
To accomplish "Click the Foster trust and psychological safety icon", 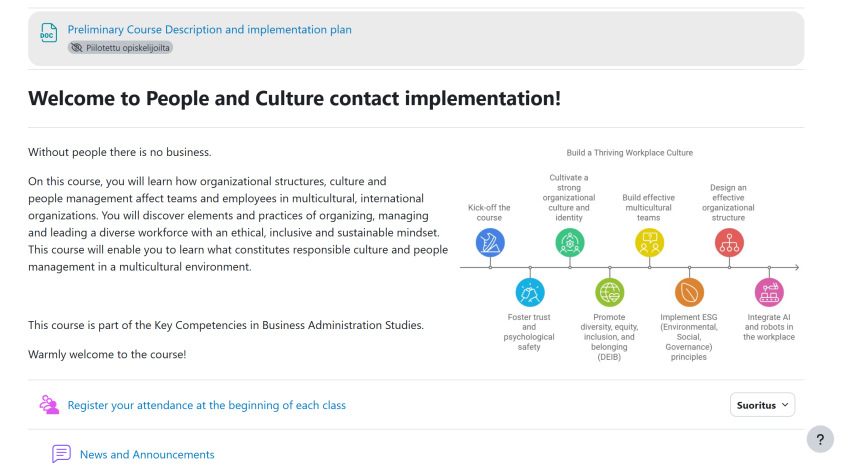I will click(529, 293).
